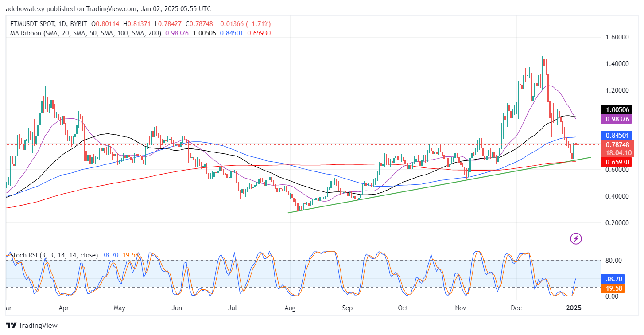
Task: Click the 80.00 Stoch RSI axis value
Action: [614, 260]
